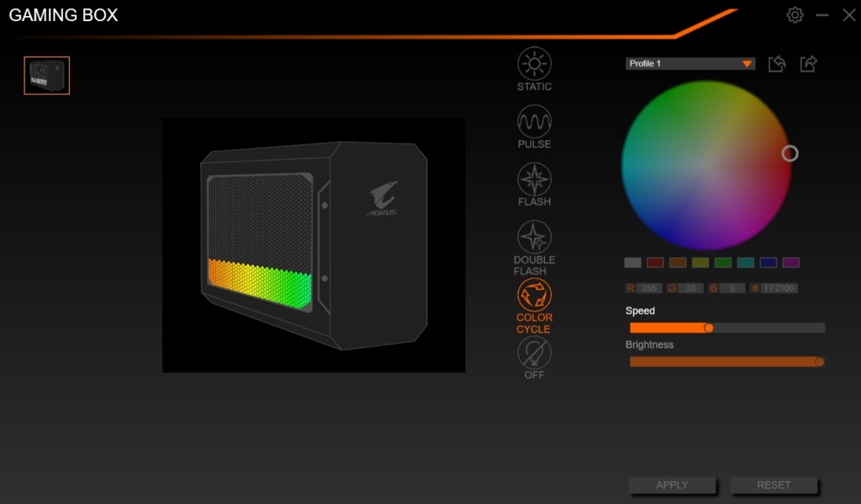Minimize the Gaming Box window
The image size is (861, 504).
822,15
